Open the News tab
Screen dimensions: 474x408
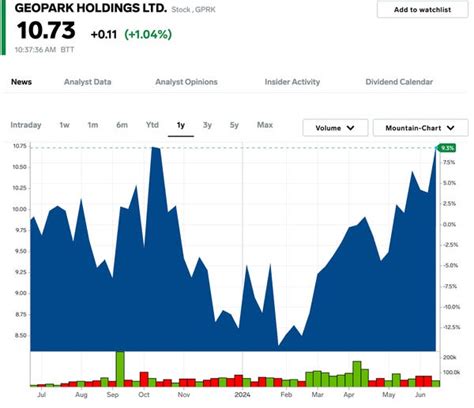pos(21,82)
